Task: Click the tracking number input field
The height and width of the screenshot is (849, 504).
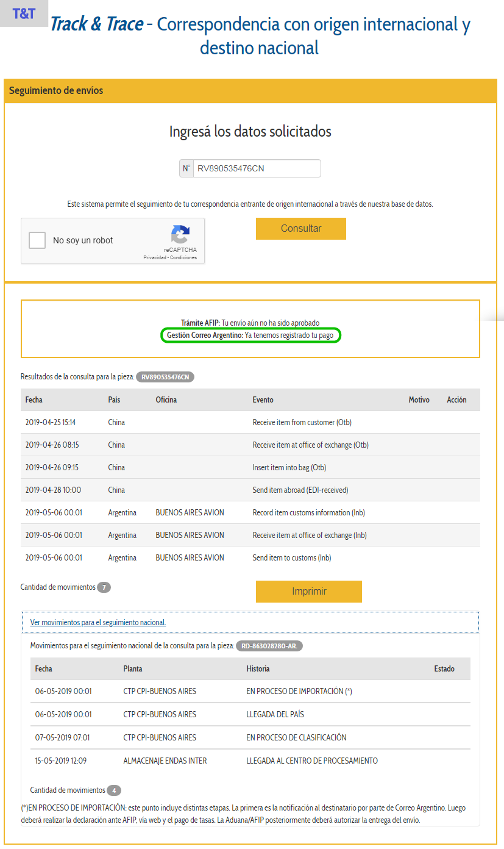Action: (257, 168)
